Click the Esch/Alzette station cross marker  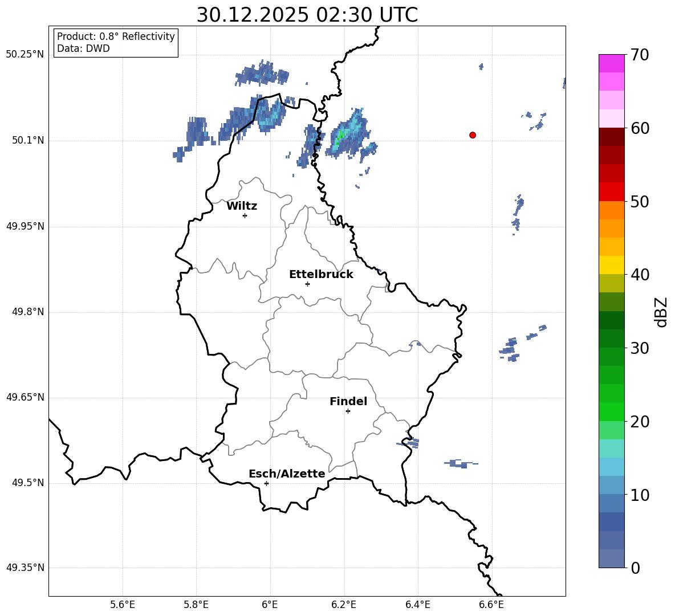click(266, 483)
